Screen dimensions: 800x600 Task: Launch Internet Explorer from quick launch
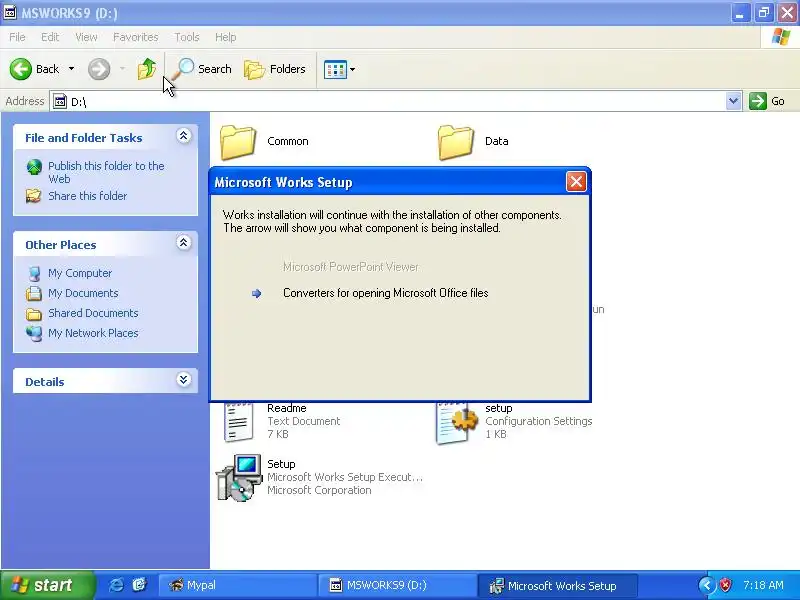(117, 585)
